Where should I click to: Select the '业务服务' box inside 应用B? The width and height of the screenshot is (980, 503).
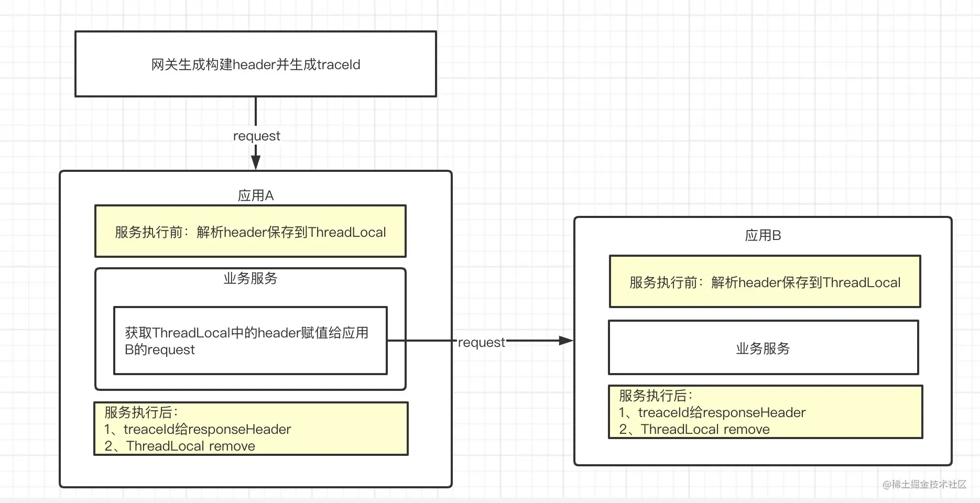[x=764, y=347]
